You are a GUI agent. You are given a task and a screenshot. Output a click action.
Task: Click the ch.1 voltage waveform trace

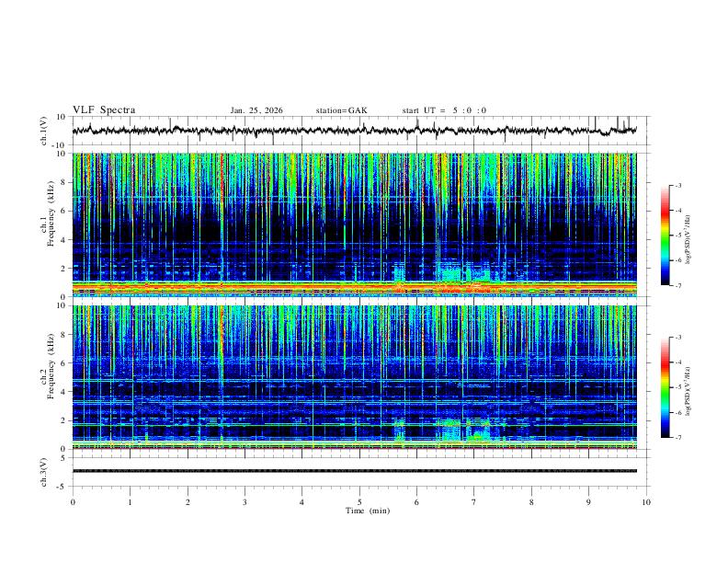pos(355,131)
